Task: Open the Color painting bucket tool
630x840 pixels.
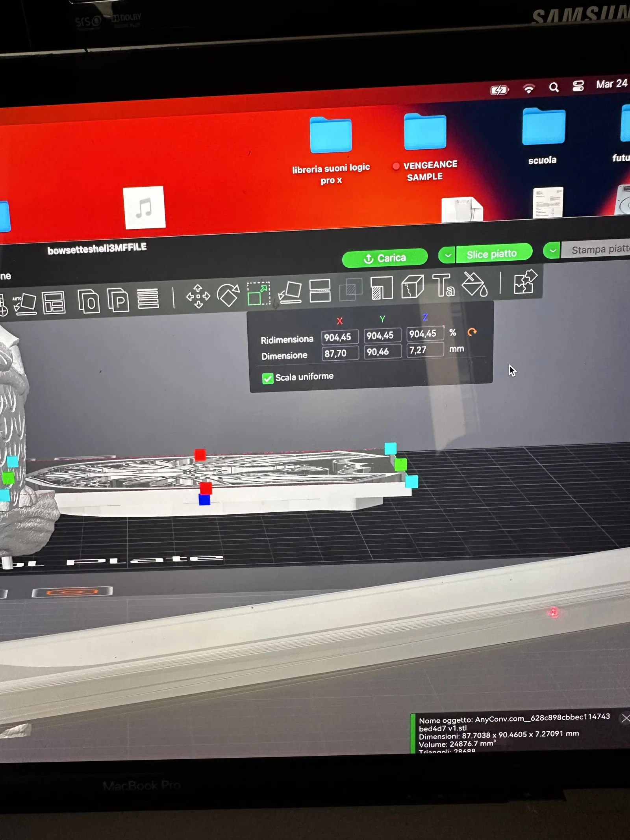Action: click(x=474, y=284)
